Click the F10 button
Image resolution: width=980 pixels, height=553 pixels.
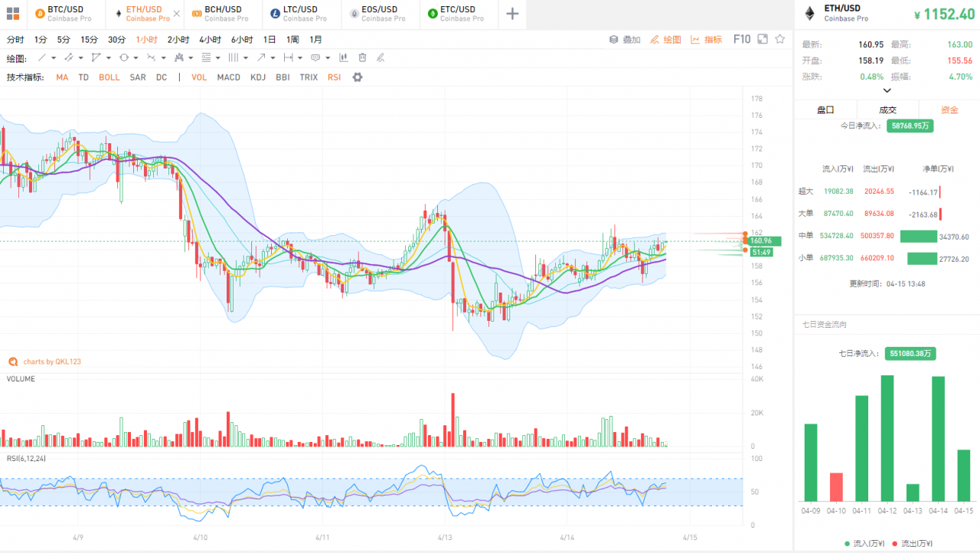pos(741,39)
